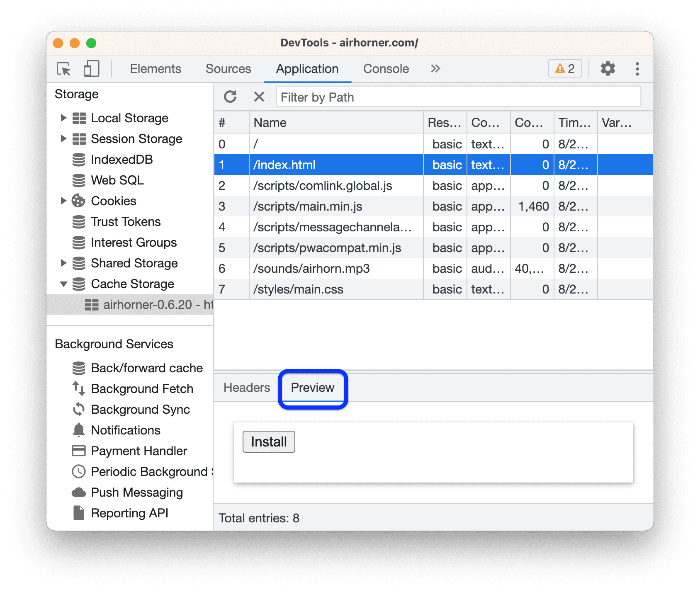700x592 pixels.
Task: Open the Console panel
Action: (x=385, y=69)
